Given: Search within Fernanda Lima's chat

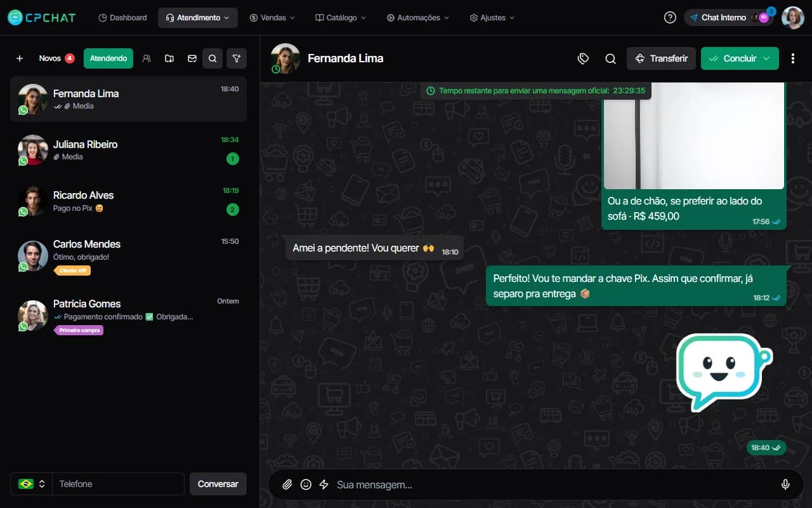Looking at the screenshot, I should (x=611, y=58).
